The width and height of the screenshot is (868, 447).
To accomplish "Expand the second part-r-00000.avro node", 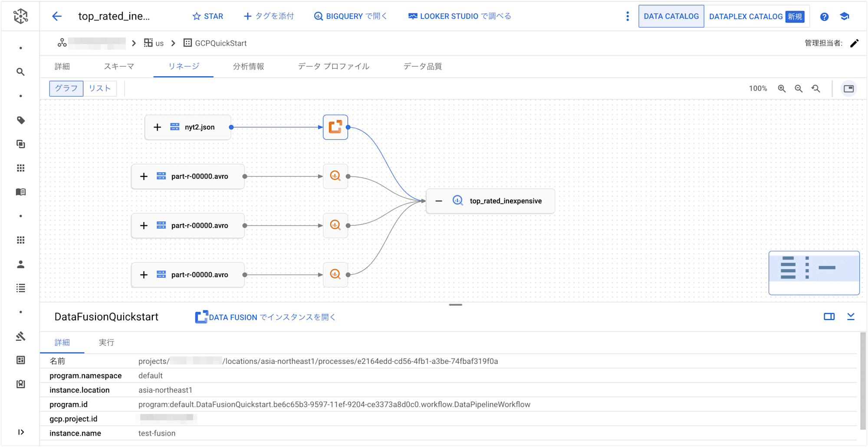I will click(x=144, y=225).
